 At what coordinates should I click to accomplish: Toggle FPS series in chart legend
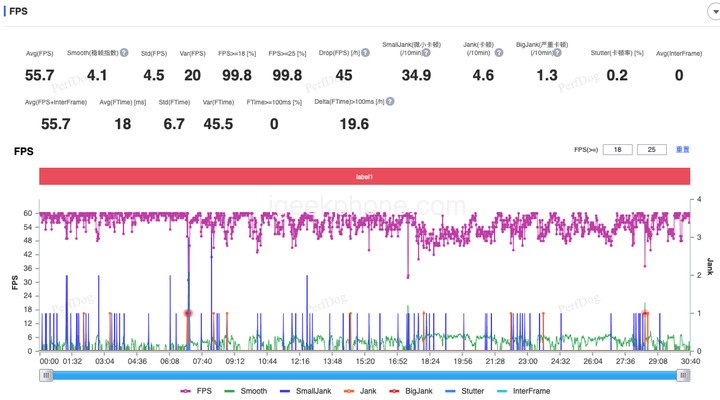[196, 391]
